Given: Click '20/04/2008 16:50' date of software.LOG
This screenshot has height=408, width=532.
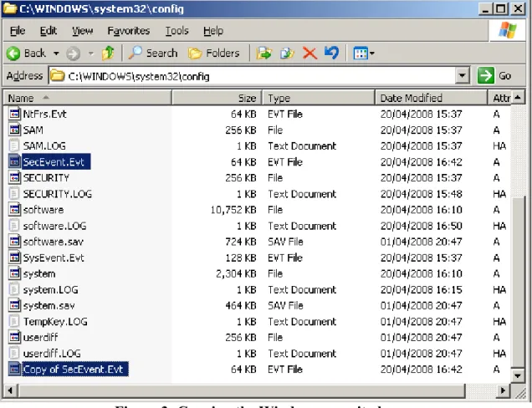Looking at the screenshot, I should pos(421,226).
